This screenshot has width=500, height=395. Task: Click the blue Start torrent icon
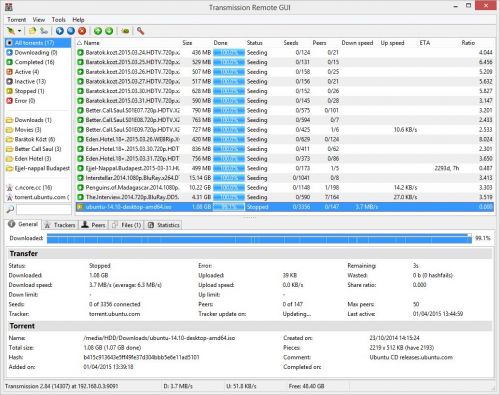click(x=60, y=31)
